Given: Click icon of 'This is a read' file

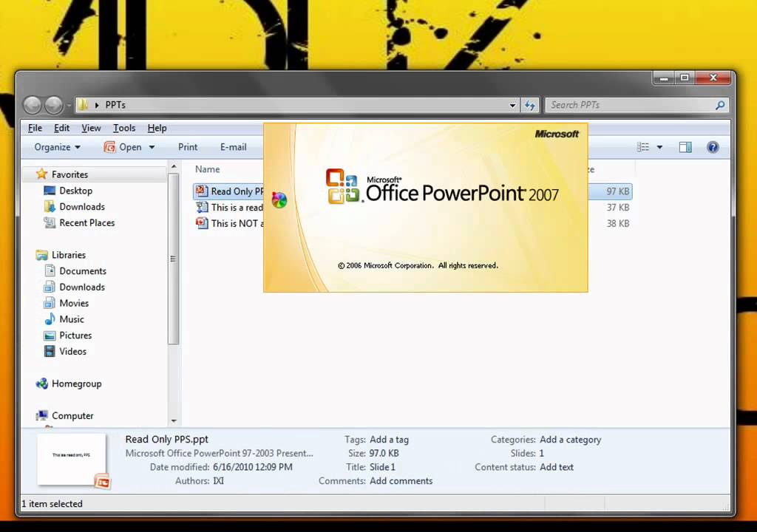Looking at the screenshot, I should click(202, 207).
